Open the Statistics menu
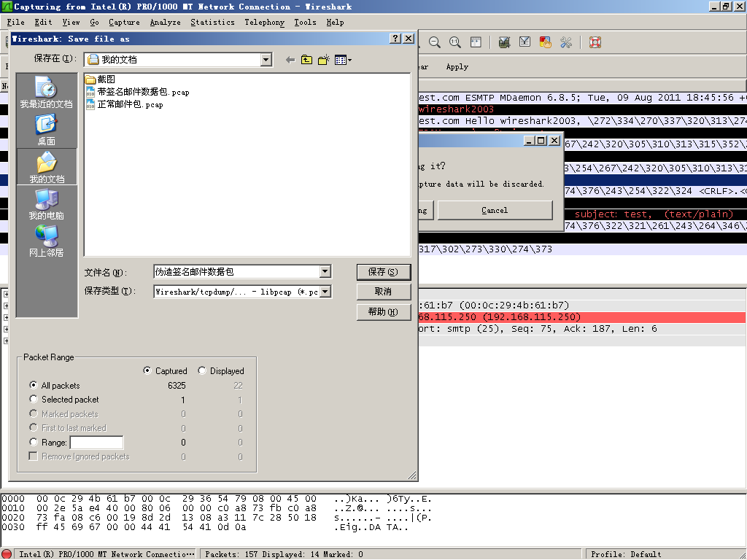Viewport: 747px width, 560px height. [x=212, y=23]
